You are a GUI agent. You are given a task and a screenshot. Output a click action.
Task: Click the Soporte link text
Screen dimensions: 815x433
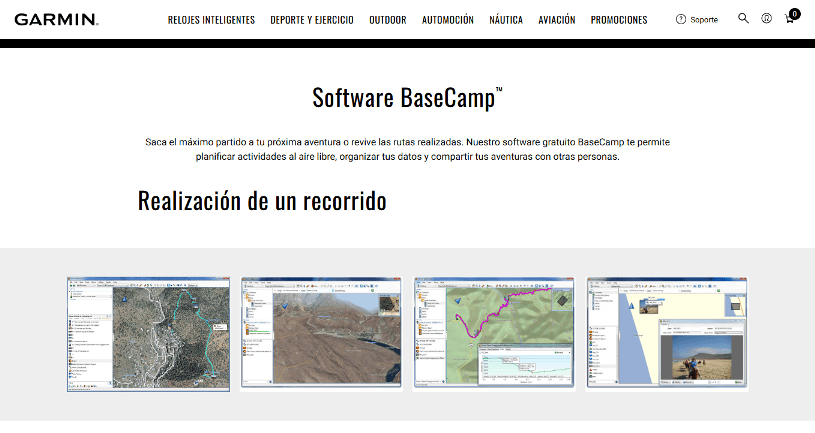click(x=704, y=20)
